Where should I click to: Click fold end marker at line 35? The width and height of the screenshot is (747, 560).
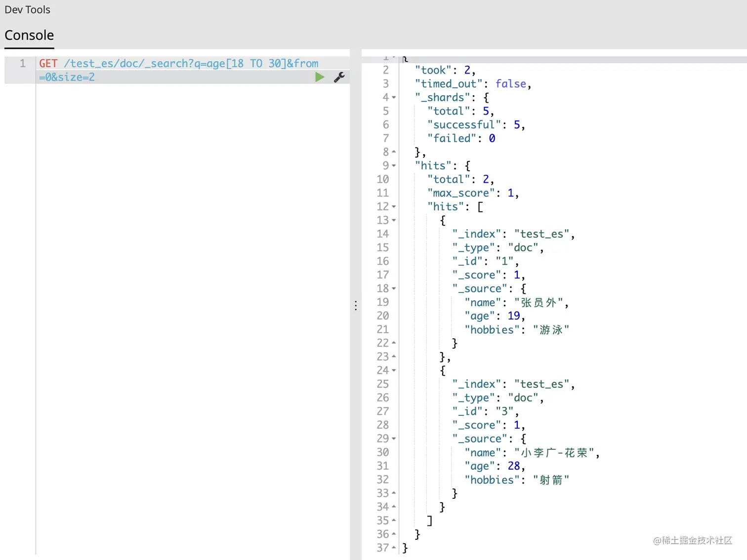tap(394, 520)
